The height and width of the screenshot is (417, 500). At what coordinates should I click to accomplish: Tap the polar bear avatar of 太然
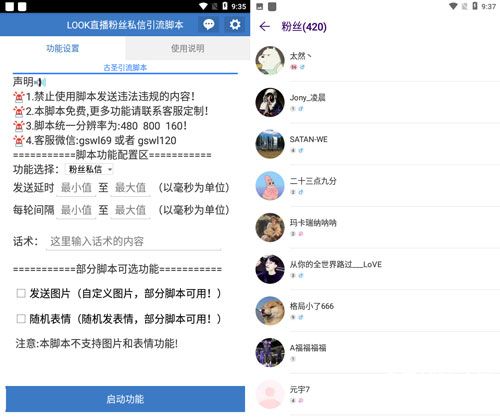[x=270, y=61]
